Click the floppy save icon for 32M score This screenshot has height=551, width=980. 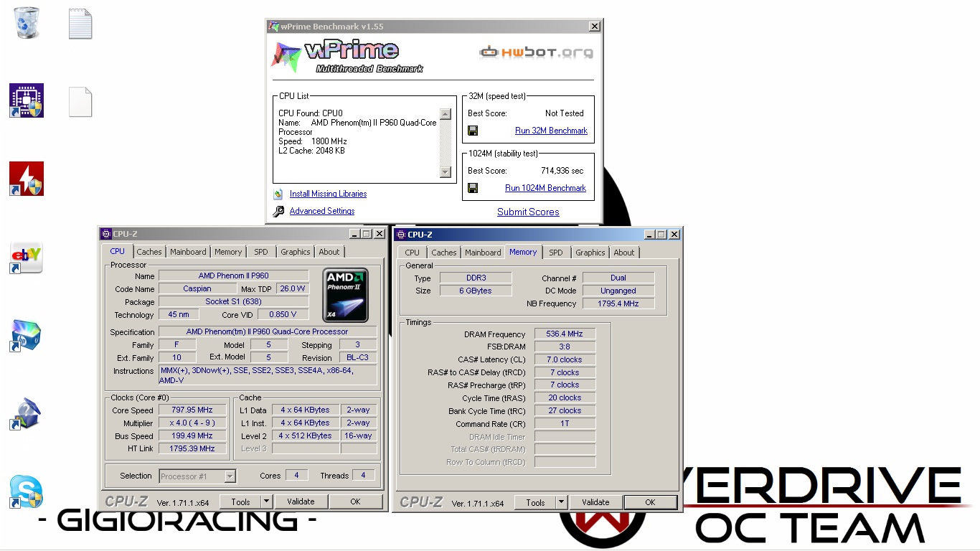click(473, 131)
